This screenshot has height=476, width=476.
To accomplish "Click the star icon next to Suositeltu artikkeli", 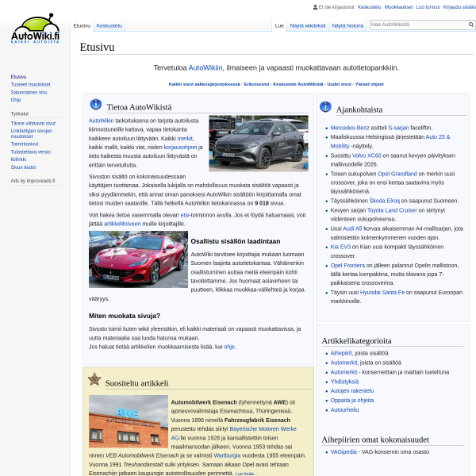I will click(94, 379).
